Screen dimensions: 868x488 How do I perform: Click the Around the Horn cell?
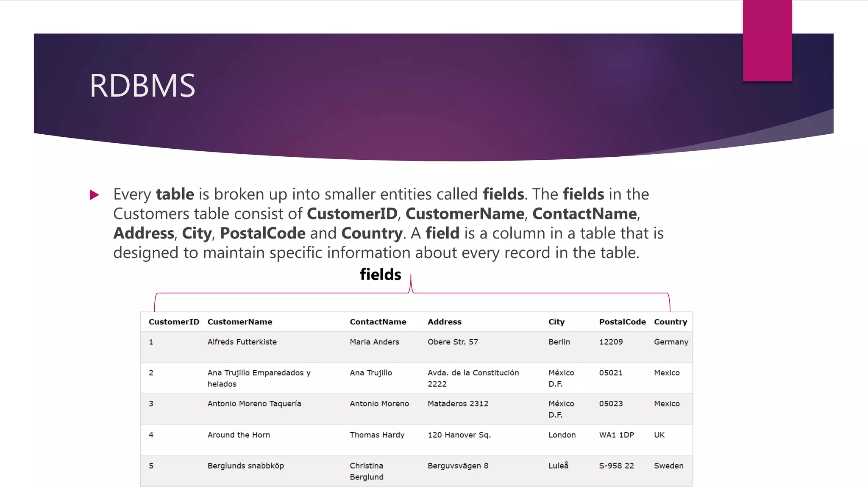point(239,435)
